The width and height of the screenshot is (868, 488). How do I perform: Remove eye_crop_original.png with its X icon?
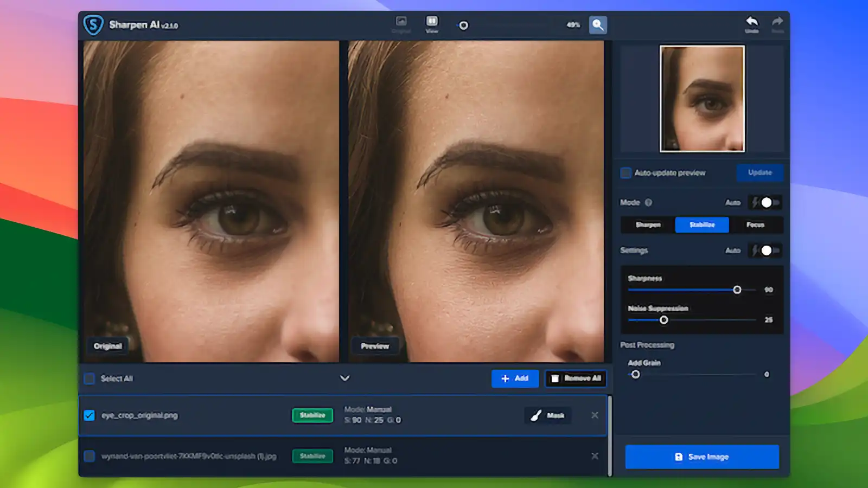tap(595, 415)
